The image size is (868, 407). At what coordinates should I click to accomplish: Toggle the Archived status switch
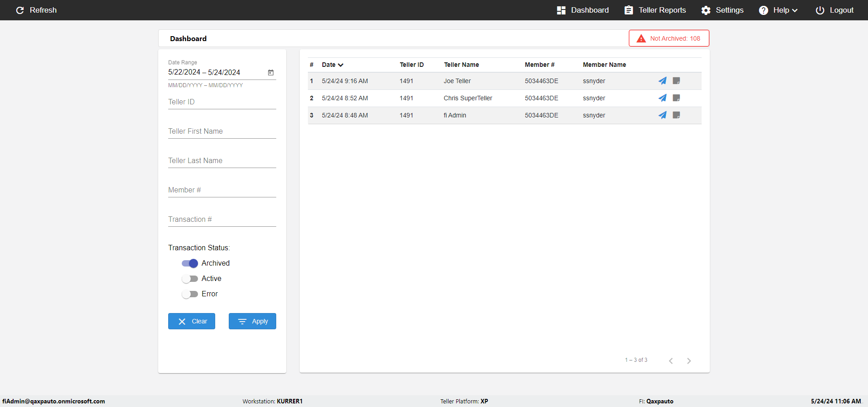coord(190,263)
